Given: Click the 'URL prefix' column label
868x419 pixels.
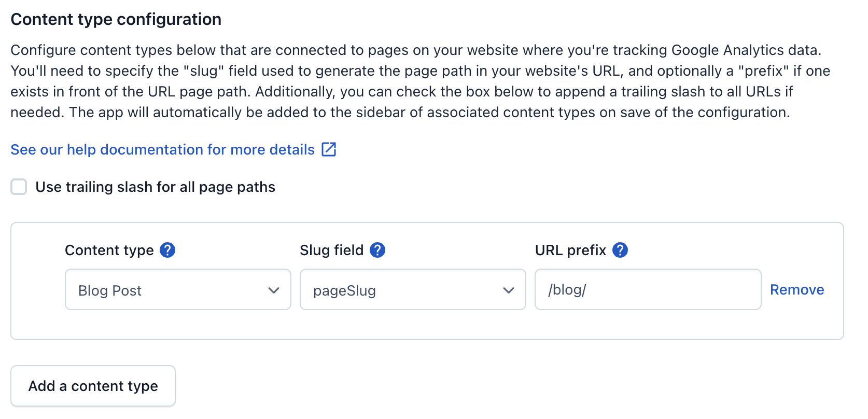Looking at the screenshot, I should [570, 250].
